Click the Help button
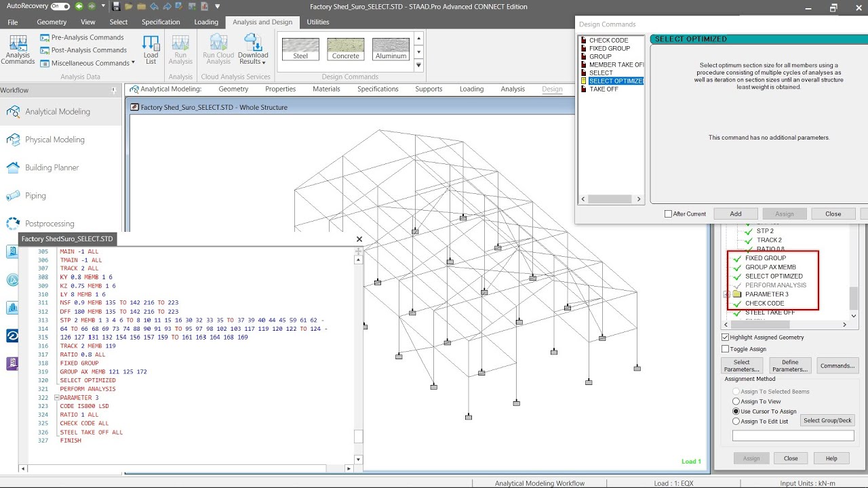Viewport: 868px width, 488px height. point(831,459)
